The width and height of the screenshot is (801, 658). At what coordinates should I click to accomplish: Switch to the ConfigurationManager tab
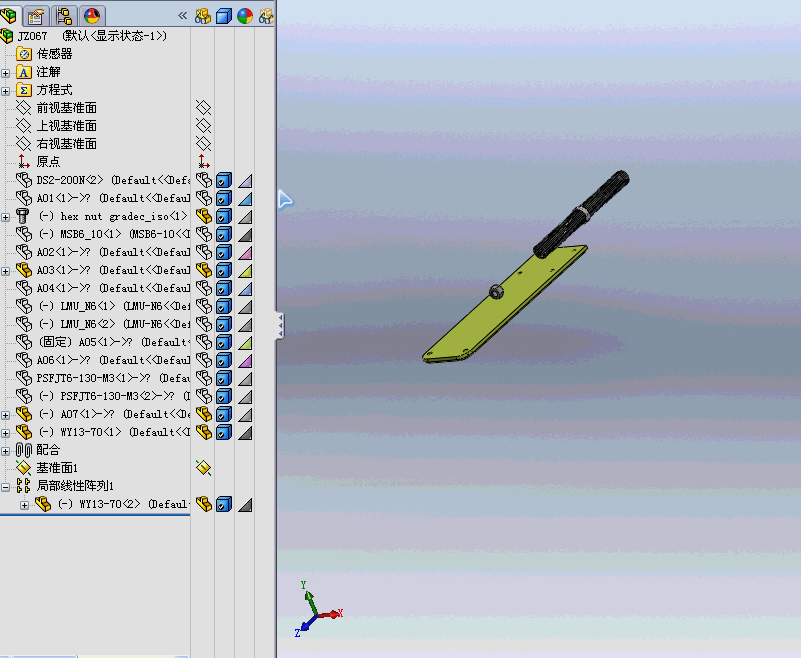point(64,16)
